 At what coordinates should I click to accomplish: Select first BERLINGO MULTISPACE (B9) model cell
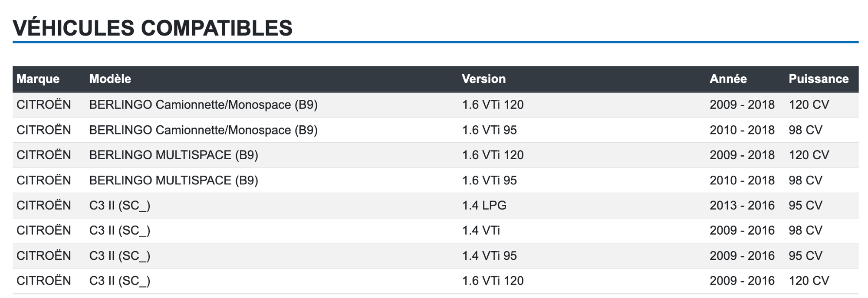click(x=174, y=155)
